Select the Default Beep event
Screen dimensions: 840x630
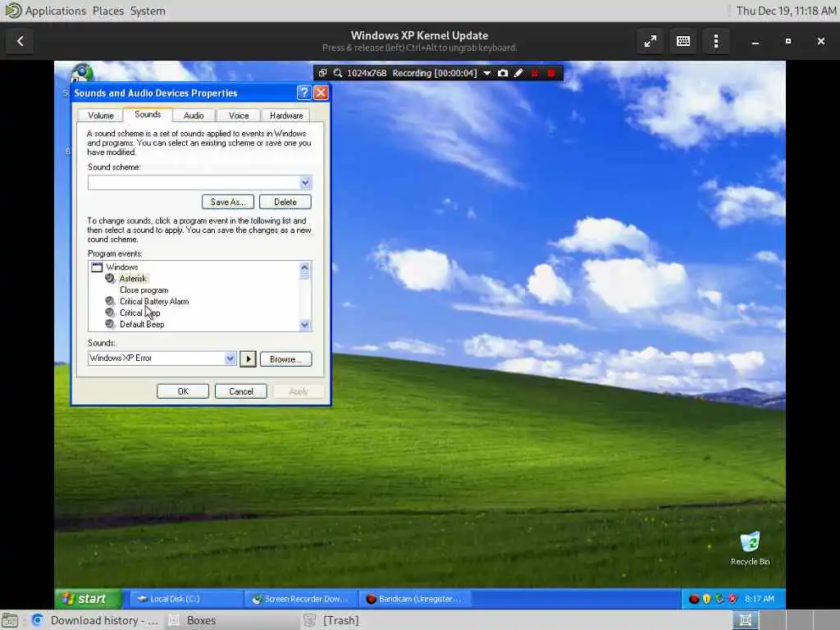(142, 324)
